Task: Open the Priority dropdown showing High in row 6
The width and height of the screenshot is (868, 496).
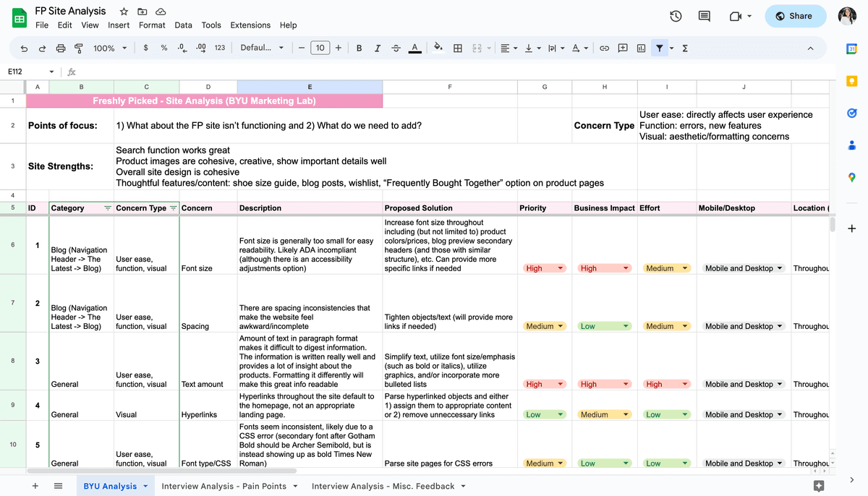Action: pos(544,268)
